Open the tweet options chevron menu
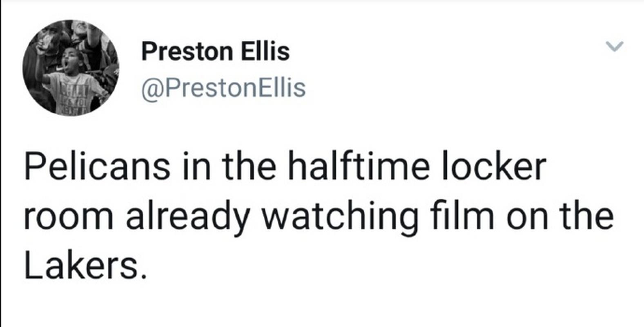The image size is (644, 327). click(x=614, y=47)
